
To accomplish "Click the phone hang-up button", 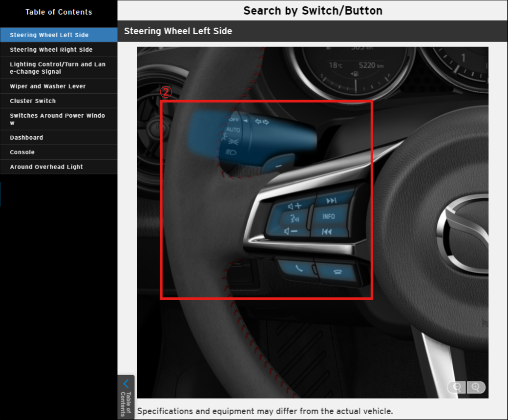I will 338,271.
